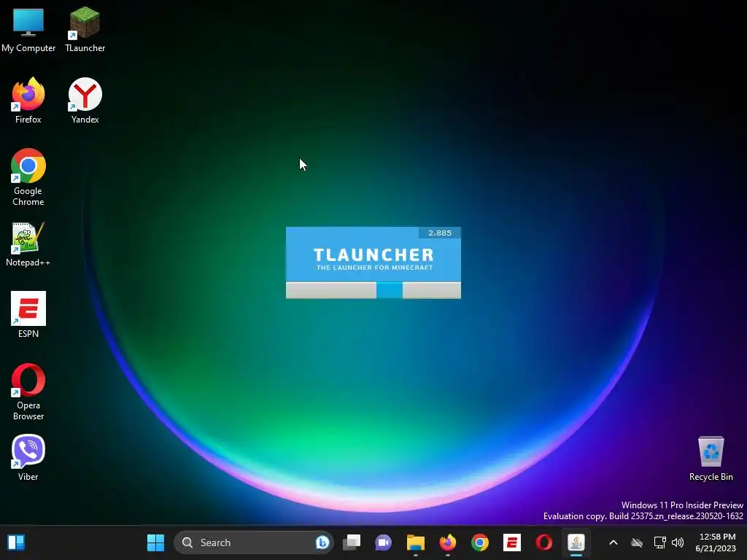747x560 pixels.
Task: Click the Java TLauncher taskbar icon
Action: [x=576, y=542]
